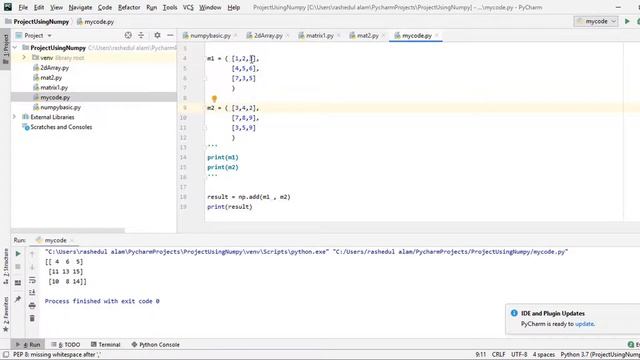Close the mycode.py editor tab
This screenshot has height=360, width=640.
pyautogui.click(x=437, y=36)
